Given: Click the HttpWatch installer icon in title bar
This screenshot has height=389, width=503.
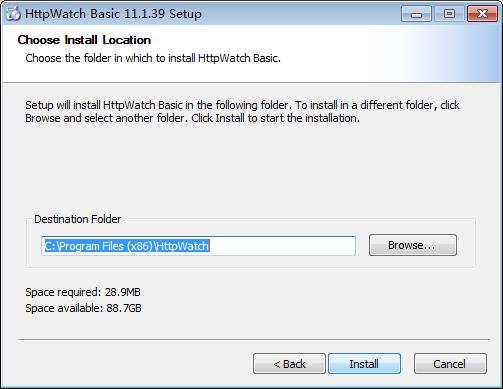Looking at the screenshot, I should pyautogui.click(x=13, y=14).
